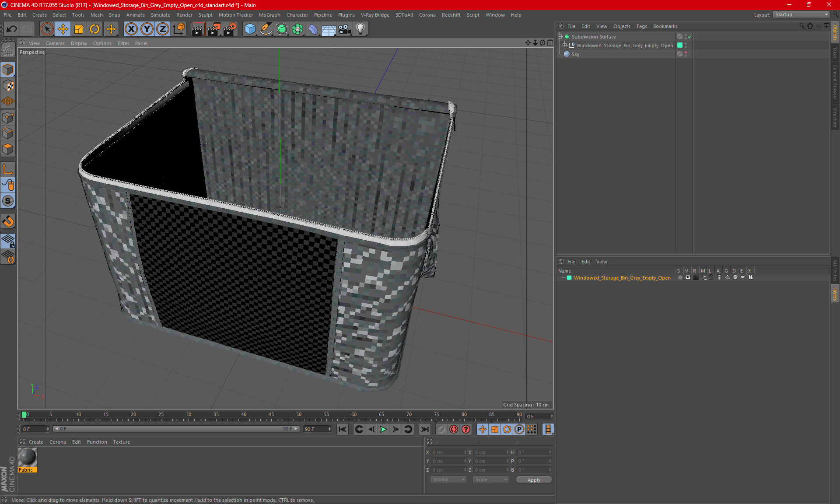Open the spline Pen tool

pos(266,29)
